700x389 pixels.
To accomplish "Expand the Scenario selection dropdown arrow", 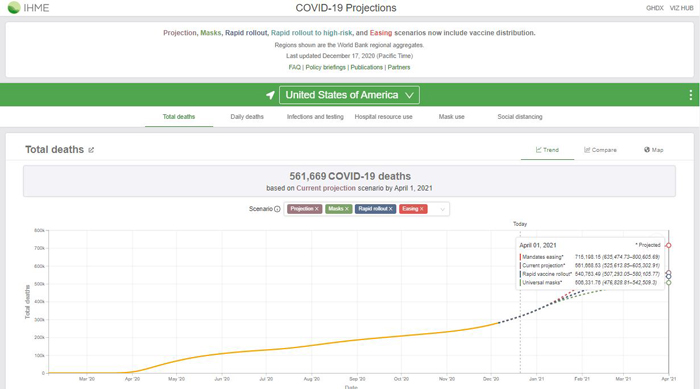I will [x=442, y=209].
